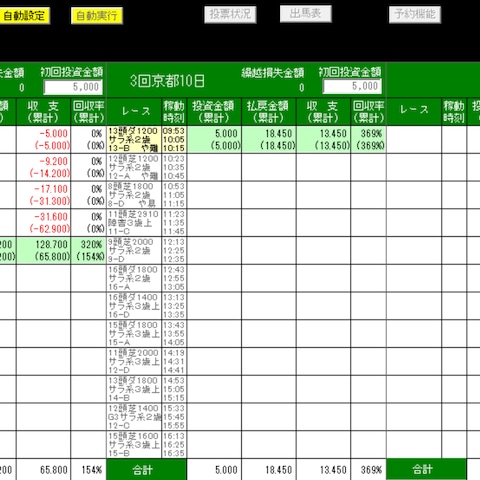Click the red -9,200 収支 cell
480x480 pixels.
click(43, 167)
